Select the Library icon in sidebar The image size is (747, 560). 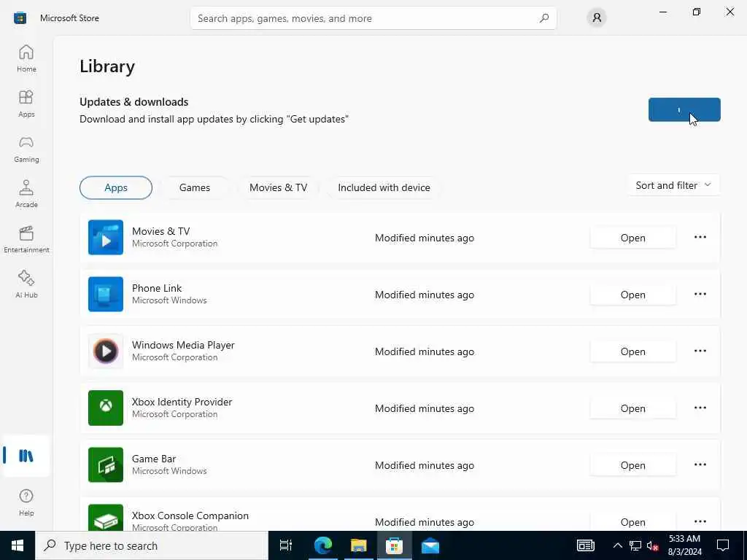[x=26, y=456]
